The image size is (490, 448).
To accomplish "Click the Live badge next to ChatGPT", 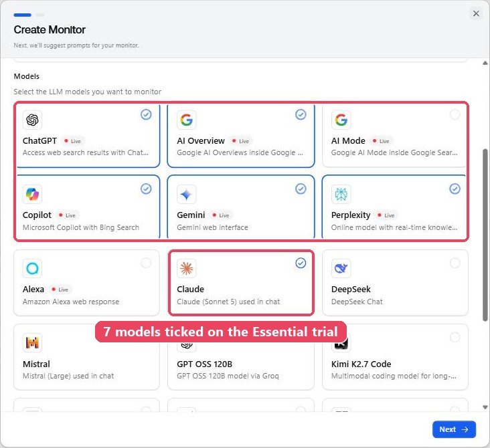I will [x=72, y=141].
